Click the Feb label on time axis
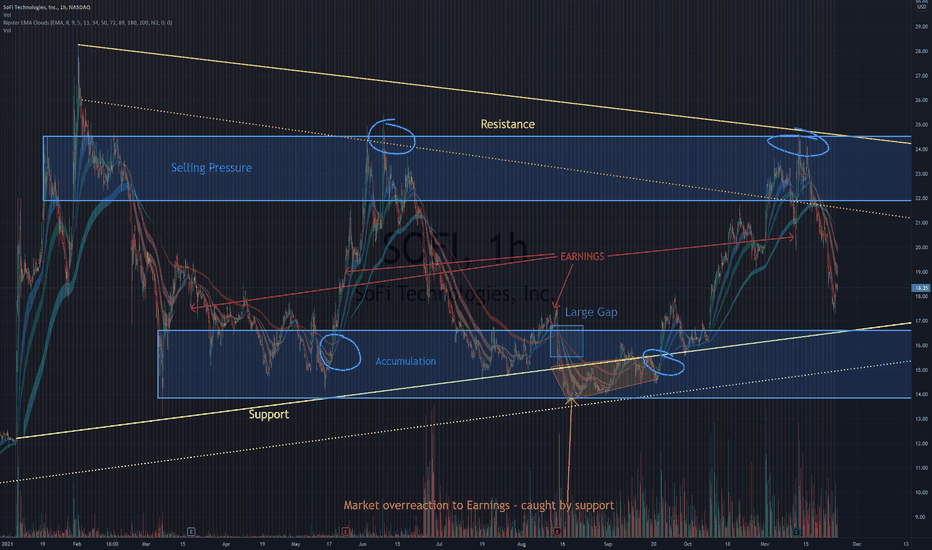932x550 pixels. [x=77, y=544]
